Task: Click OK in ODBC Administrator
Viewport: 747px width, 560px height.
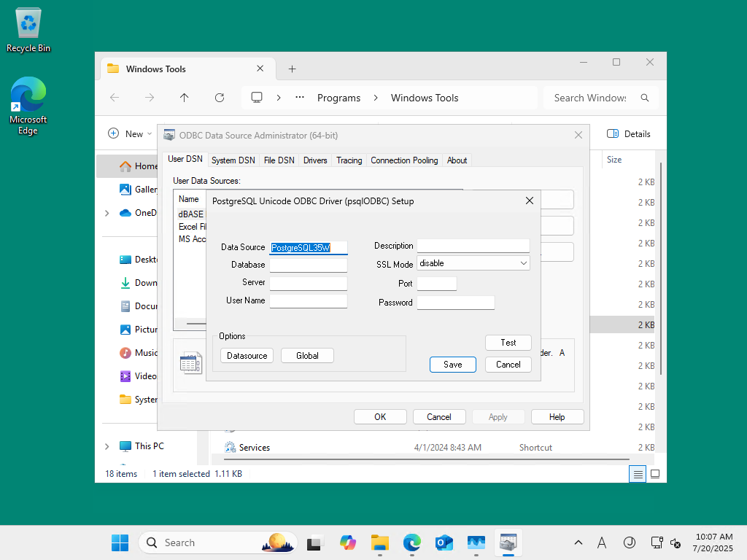Action: [380, 417]
